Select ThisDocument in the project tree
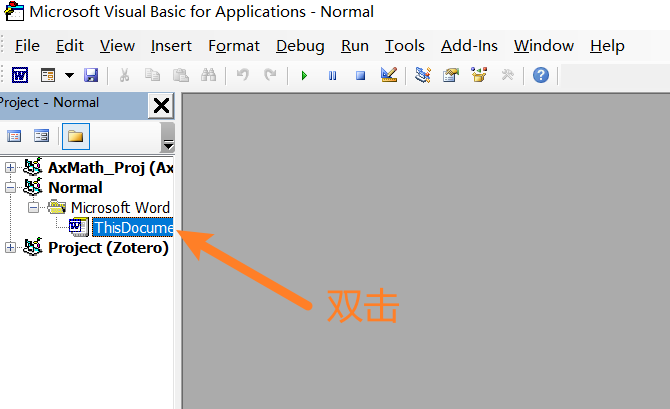670x409 pixels. 133,228
